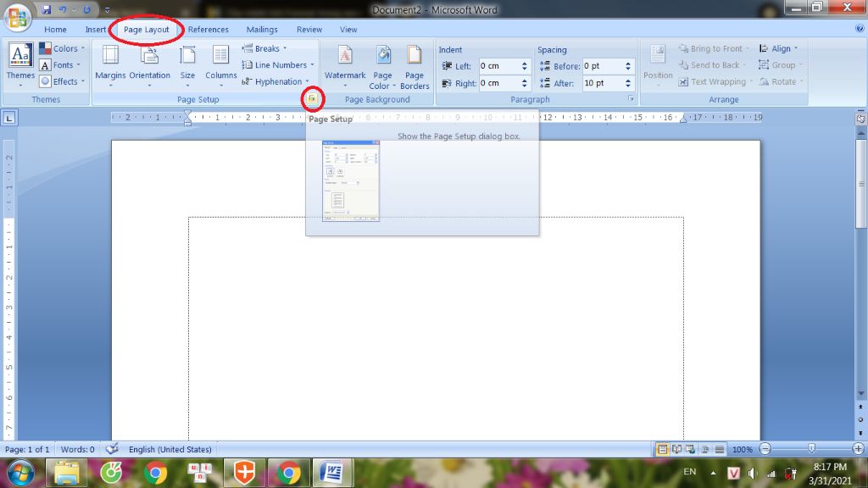Open the Group dropdown
This screenshot has height=488, width=868.
780,64
